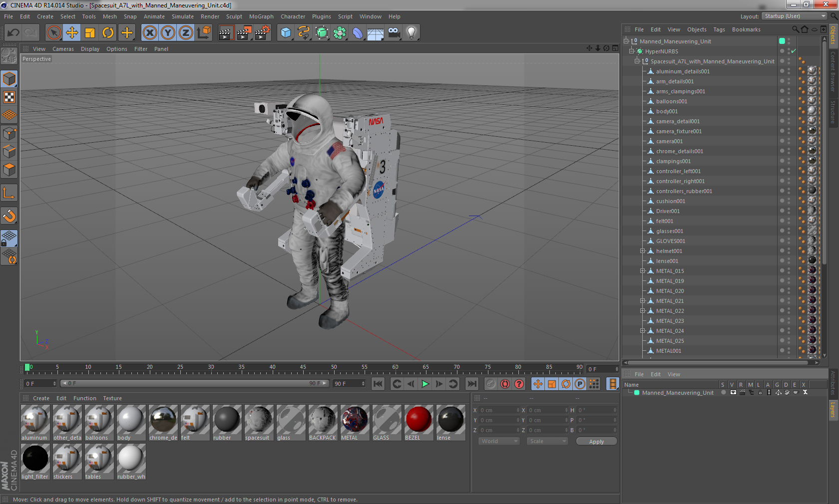Collapse HyperNURBS tree node
The height and width of the screenshot is (504, 839).
631,51
